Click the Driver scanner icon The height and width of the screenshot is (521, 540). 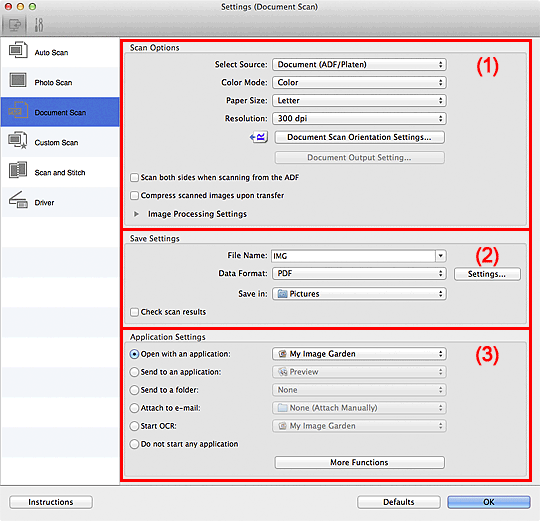coord(18,200)
